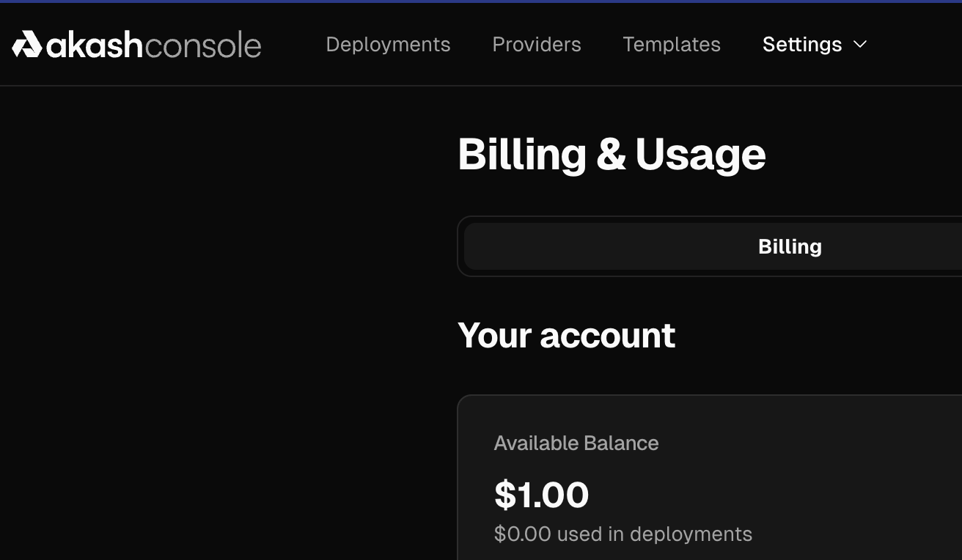The image size is (962, 560).
Task: Click the "Your account" section heading
Action: tap(566, 336)
